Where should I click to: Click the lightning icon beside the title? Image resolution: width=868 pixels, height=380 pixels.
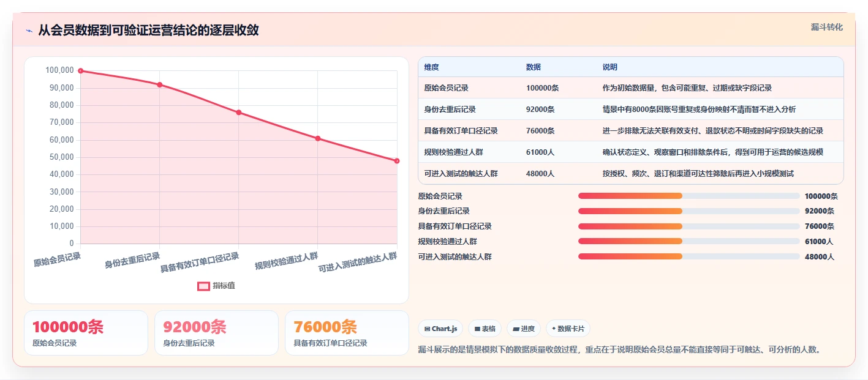[x=29, y=31]
